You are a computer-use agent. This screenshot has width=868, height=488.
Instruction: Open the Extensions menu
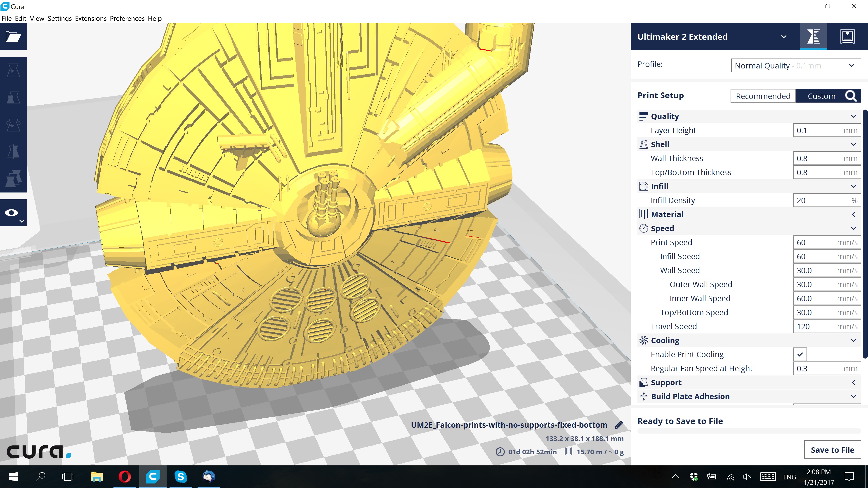click(91, 19)
